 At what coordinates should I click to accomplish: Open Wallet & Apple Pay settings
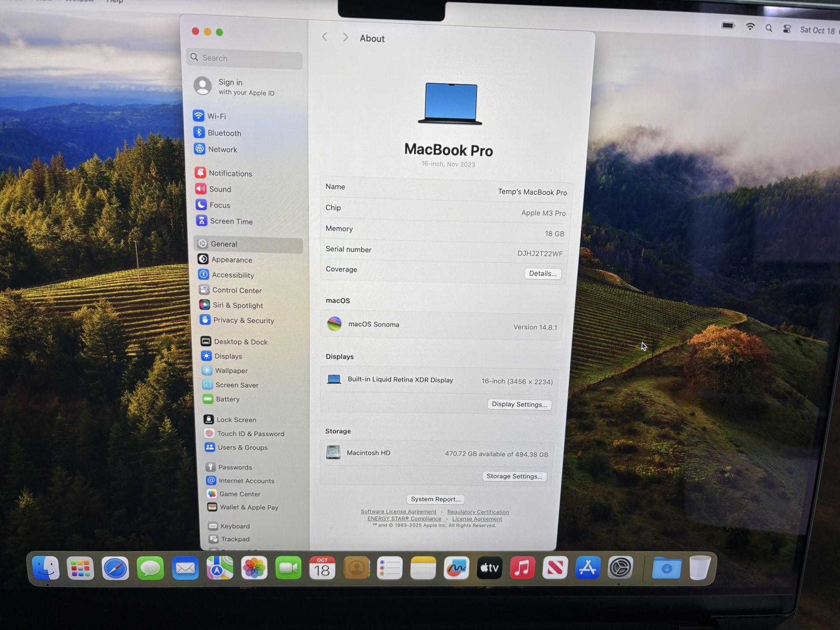pos(249,507)
